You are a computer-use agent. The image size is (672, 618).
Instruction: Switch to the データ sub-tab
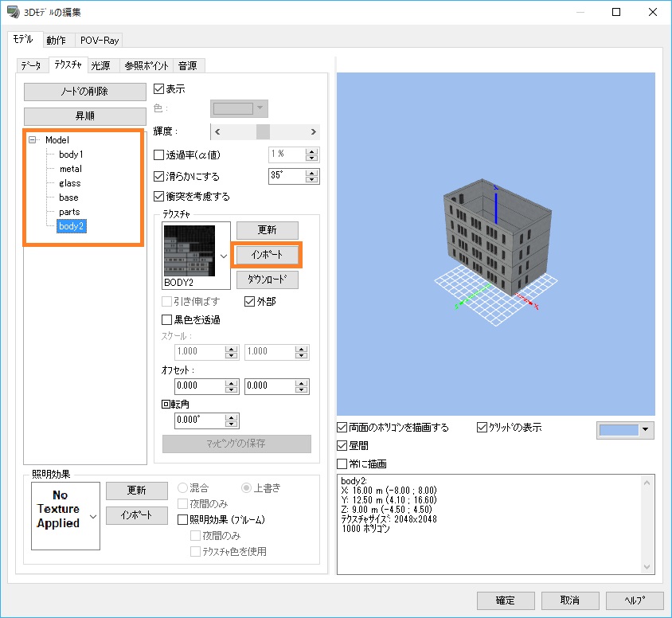pyautogui.click(x=31, y=65)
